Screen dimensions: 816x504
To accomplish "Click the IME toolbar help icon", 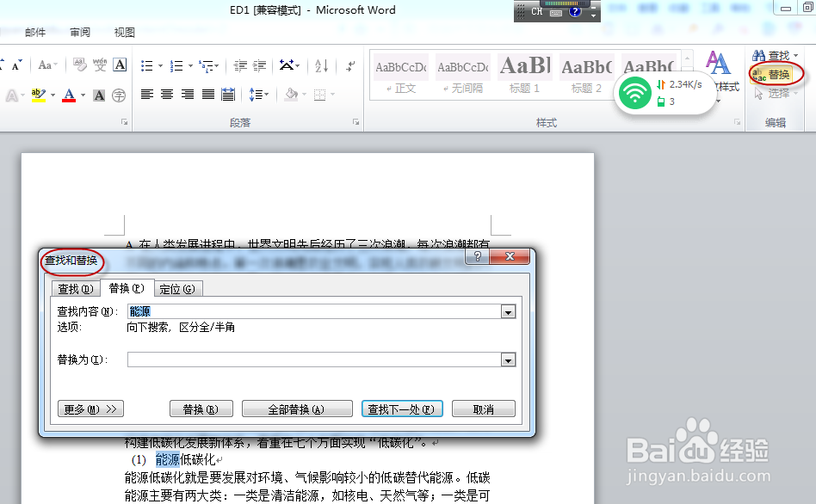I will pos(574,11).
